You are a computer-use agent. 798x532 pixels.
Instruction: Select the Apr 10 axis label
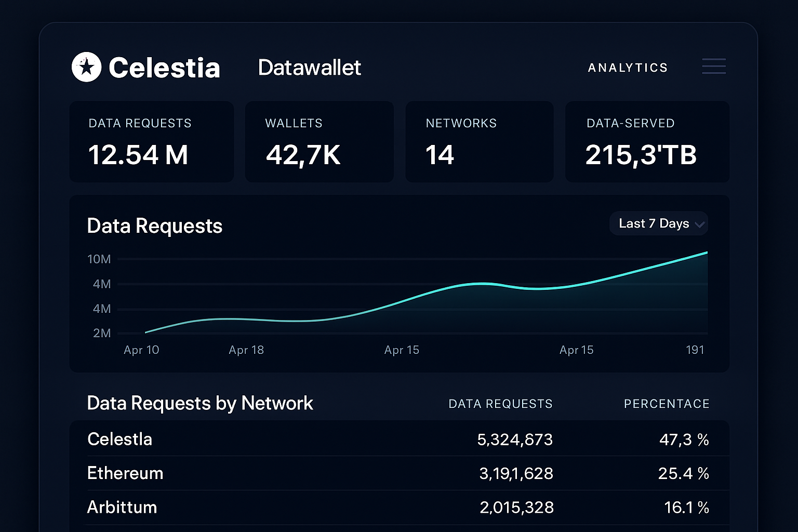click(141, 350)
